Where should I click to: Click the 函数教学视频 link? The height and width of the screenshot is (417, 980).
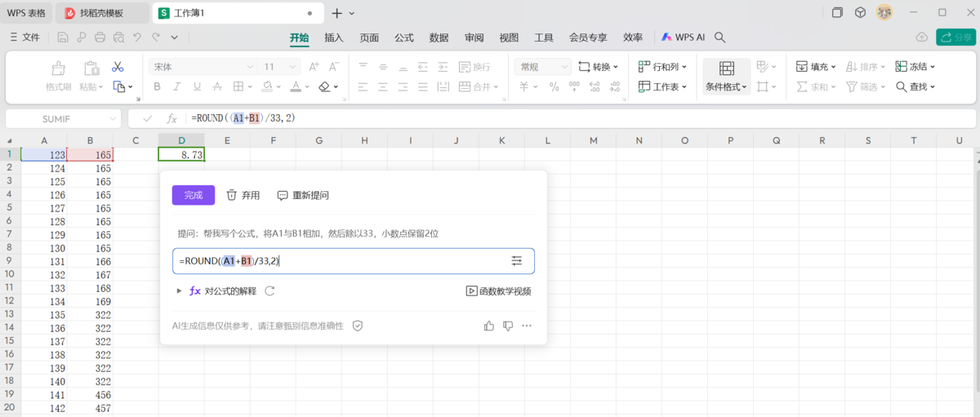coord(498,291)
